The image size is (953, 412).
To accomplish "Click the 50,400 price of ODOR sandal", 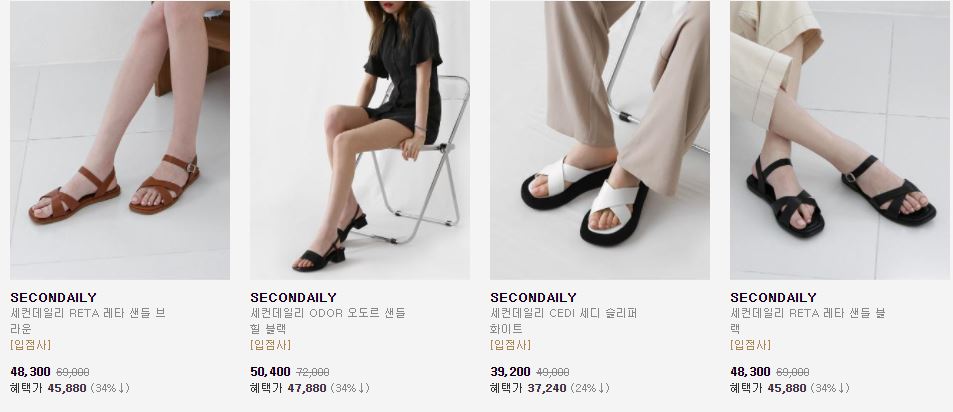I will (x=270, y=371).
